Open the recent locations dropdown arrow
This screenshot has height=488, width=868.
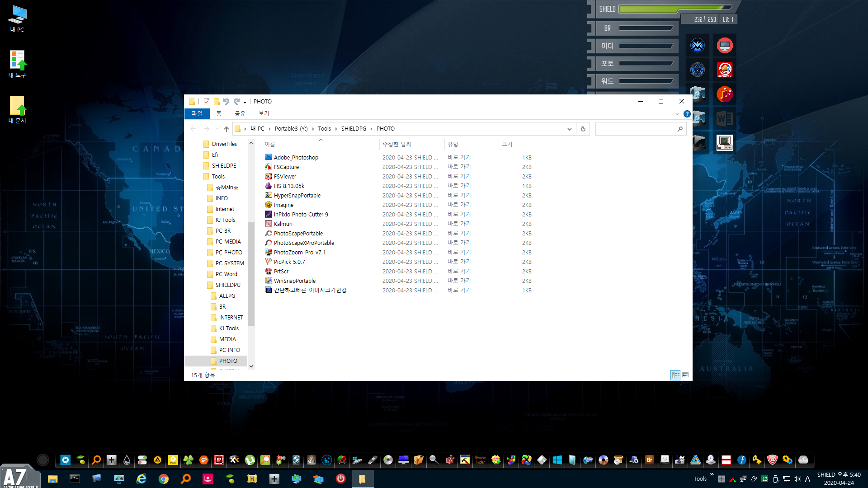click(x=217, y=129)
